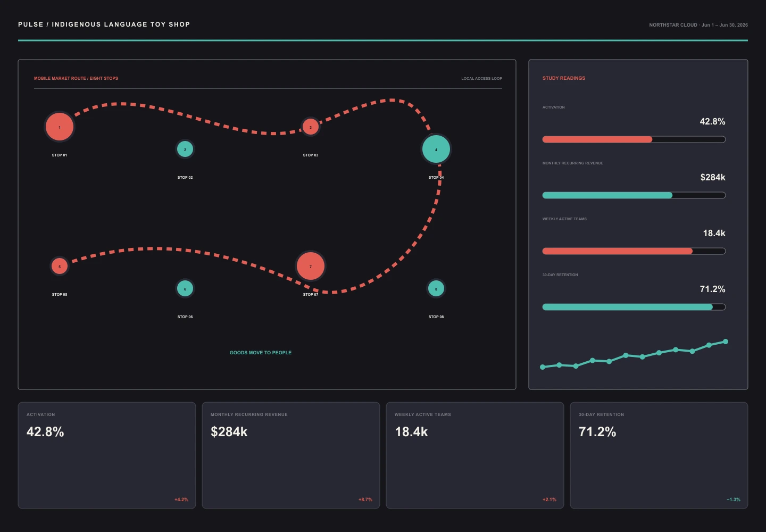766x532 pixels.
Task: Click the 'STOP 05' label
Action: pyautogui.click(x=60, y=295)
